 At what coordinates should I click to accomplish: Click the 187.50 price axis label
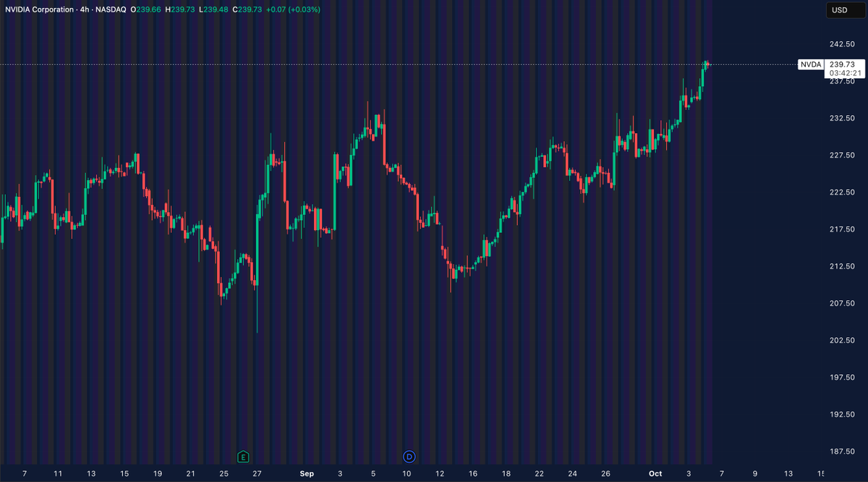coord(841,451)
